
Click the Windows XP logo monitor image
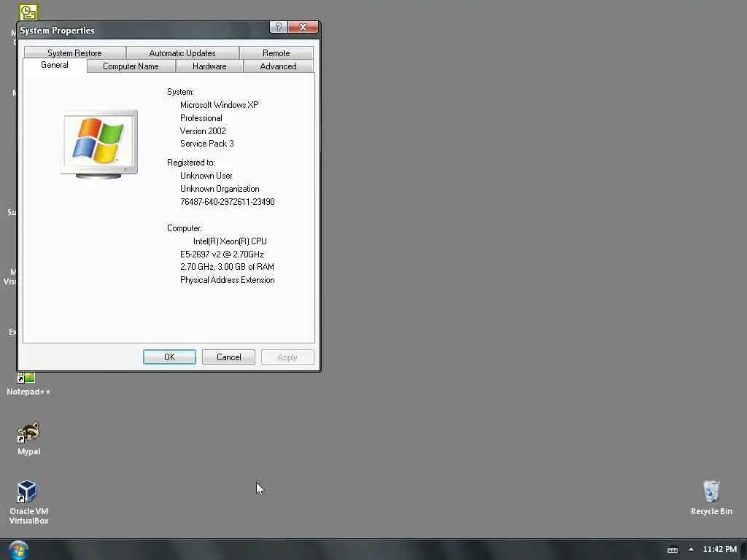pos(99,144)
